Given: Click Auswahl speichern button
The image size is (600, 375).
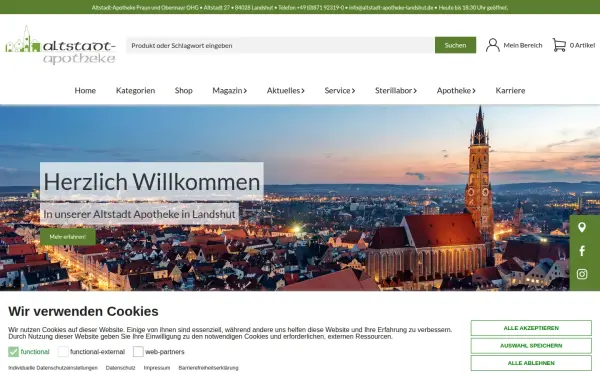Looking at the screenshot, I should coord(531,346).
